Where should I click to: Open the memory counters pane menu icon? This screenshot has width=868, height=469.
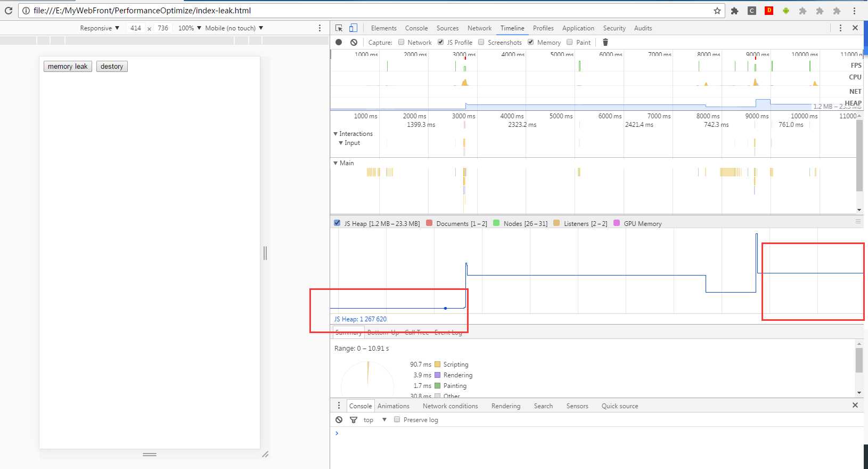coord(858,221)
